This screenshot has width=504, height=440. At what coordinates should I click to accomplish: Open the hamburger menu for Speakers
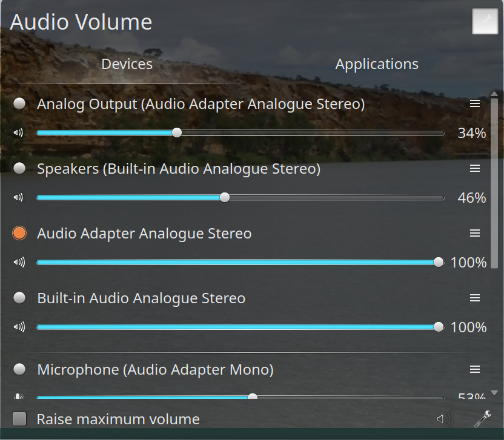[x=475, y=168]
